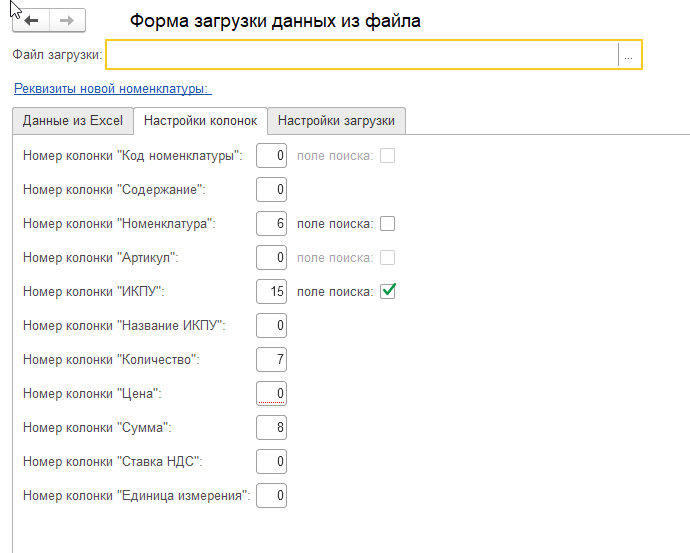Click the "Файл загрузки" input field
690x553 pixels.
(362, 55)
